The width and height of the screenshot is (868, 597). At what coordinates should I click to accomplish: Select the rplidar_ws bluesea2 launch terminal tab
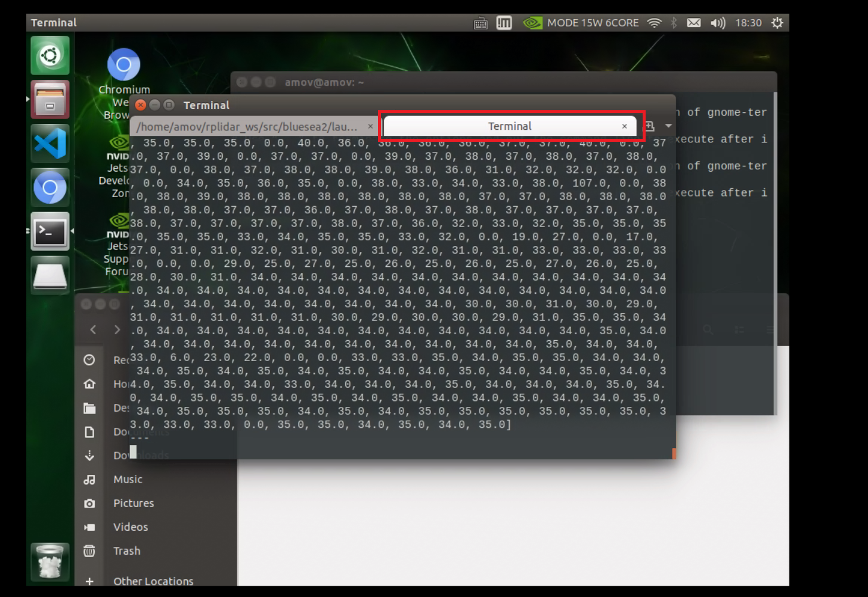pyautogui.click(x=247, y=126)
